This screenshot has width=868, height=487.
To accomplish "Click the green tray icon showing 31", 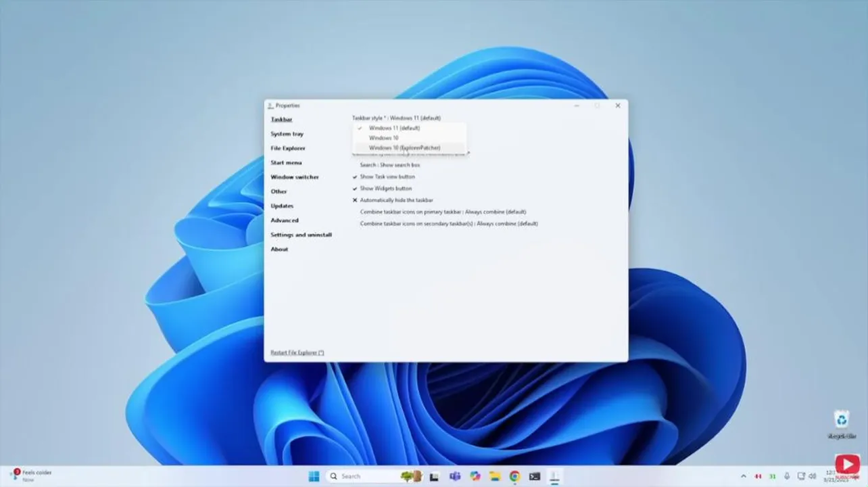I will (x=773, y=476).
